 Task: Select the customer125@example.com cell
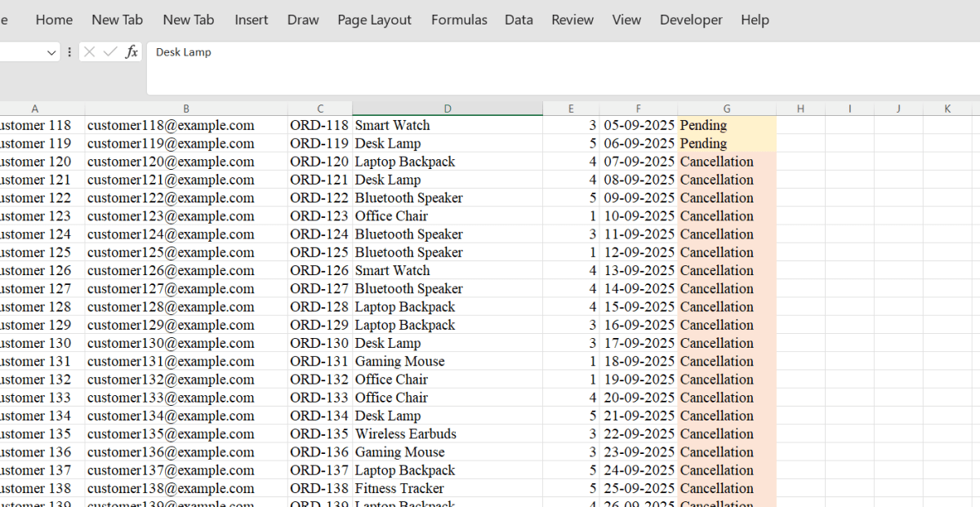point(186,252)
